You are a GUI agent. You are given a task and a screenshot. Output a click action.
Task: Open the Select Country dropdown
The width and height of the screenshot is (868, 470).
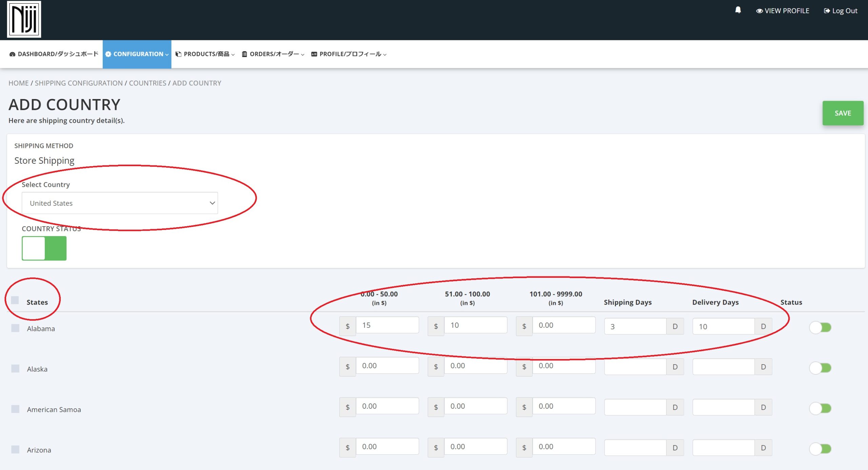tap(120, 203)
